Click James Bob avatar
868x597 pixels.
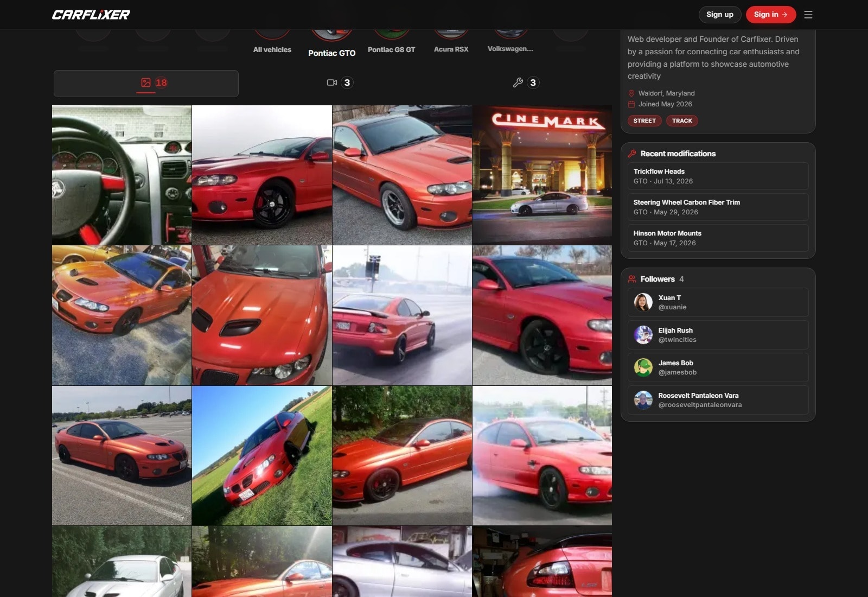[x=643, y=367]
